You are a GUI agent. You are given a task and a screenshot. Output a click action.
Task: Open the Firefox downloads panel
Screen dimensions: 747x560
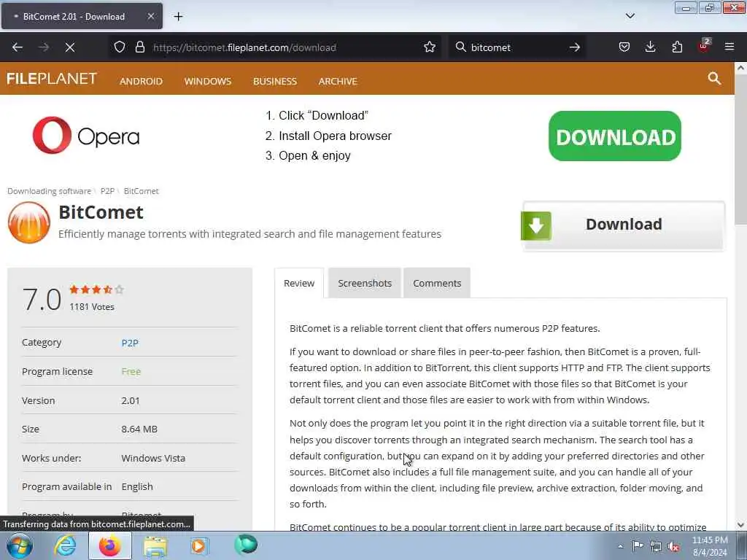coord(650,47)
